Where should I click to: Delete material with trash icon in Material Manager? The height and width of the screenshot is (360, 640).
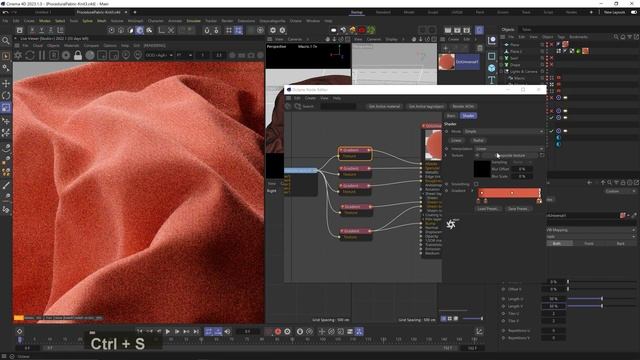(480, 48)
